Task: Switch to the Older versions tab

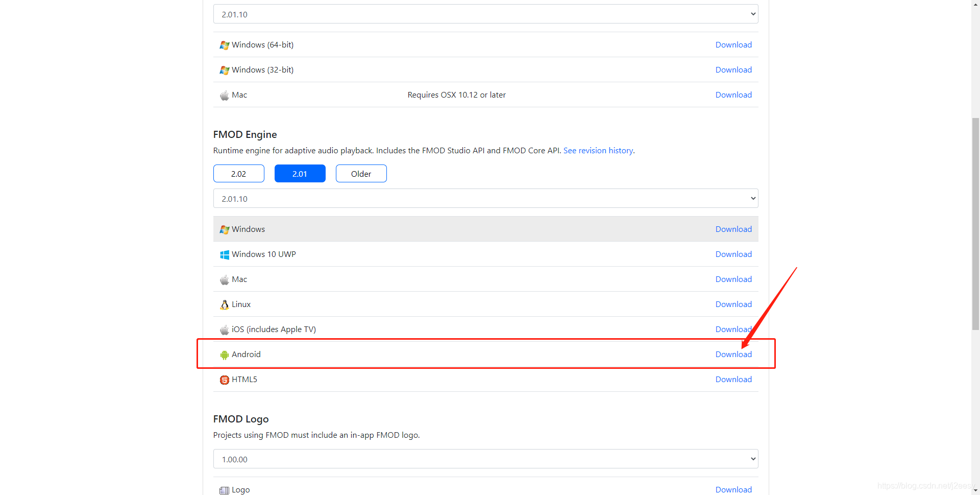Action: (361, 174)
